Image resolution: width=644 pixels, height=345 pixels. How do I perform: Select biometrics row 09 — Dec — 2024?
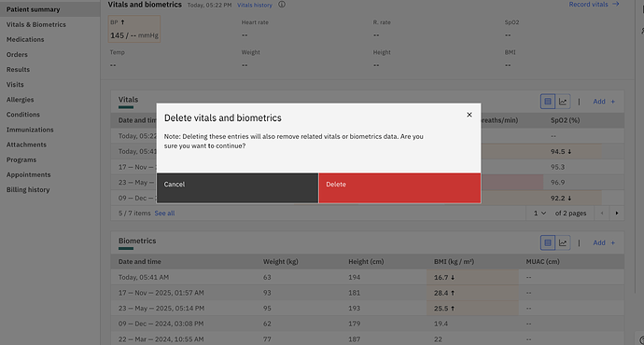(x=367, y=324)
